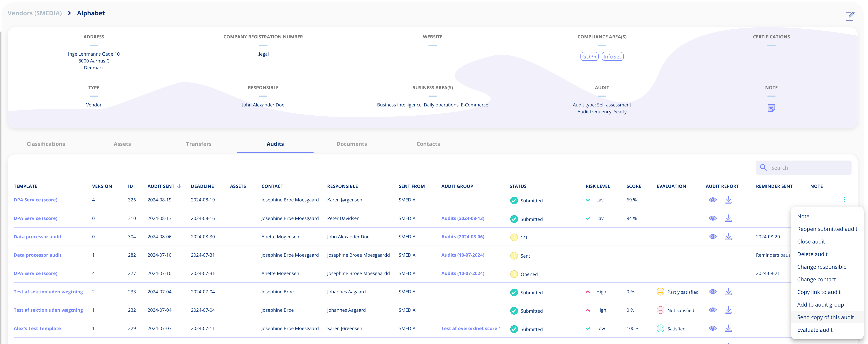This screenshot has height=344, width=868.
Task: Choose Close audit menu entry
Action: [x=827, y=242]
